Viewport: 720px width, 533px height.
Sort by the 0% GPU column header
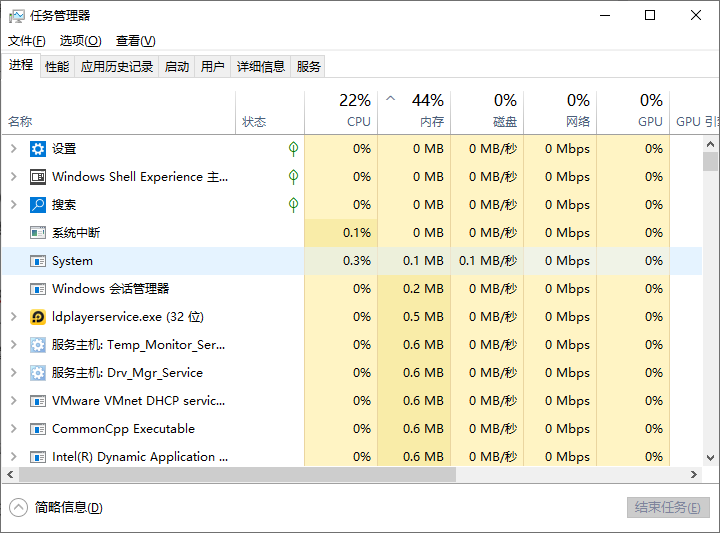[633, 113]
